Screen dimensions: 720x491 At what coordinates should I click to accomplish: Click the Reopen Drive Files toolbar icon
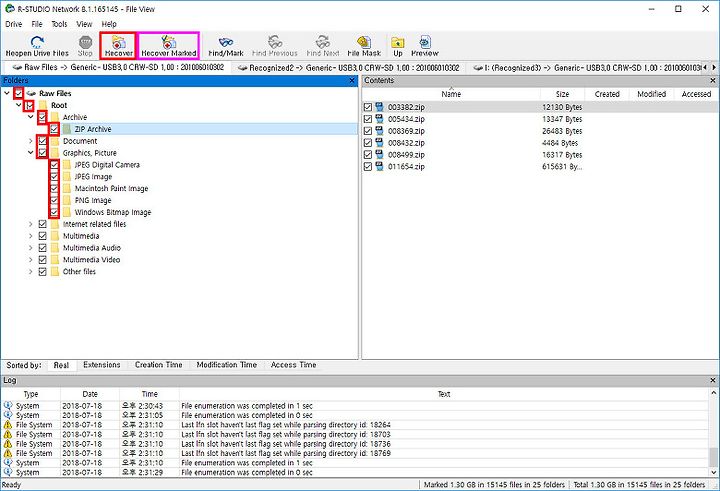coord(37,43)
